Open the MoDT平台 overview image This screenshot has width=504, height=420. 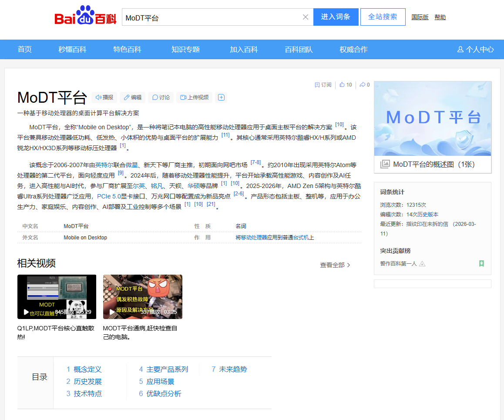(x=433, y=118)
